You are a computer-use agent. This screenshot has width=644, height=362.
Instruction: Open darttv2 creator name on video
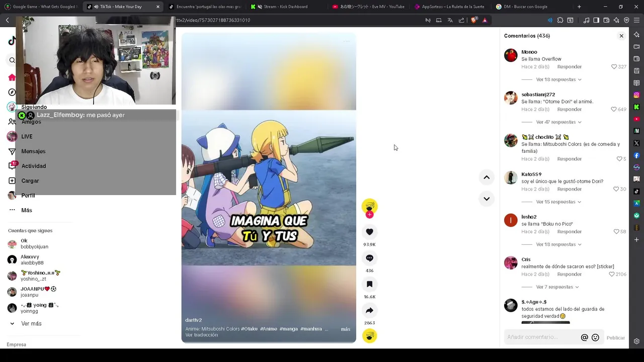tap(193, 320)
